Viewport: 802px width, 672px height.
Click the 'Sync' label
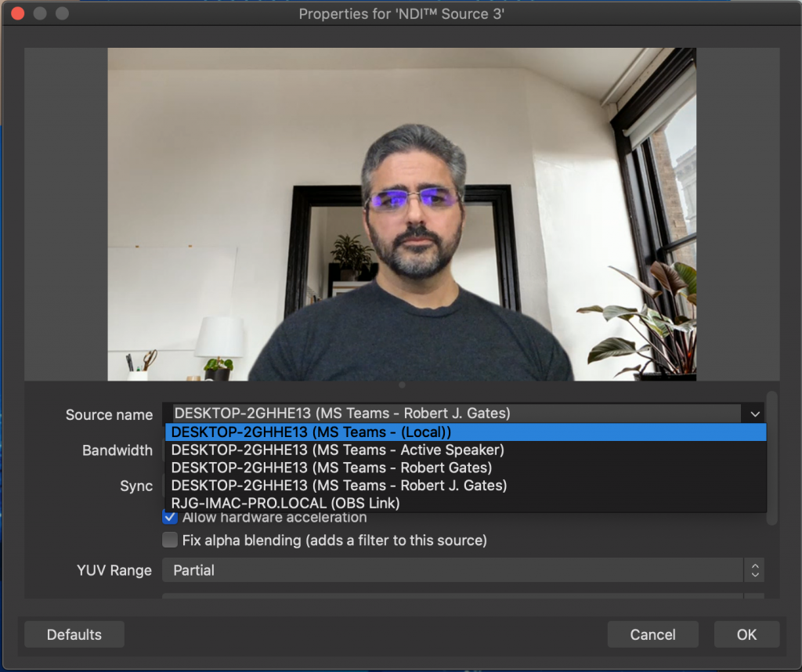click(x=136, y=486)
